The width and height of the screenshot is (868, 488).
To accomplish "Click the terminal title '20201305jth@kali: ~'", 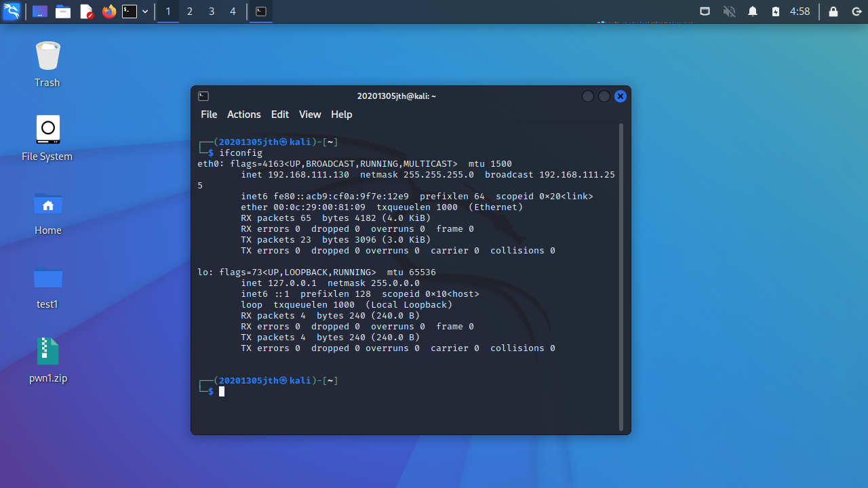I will (397, 96).
